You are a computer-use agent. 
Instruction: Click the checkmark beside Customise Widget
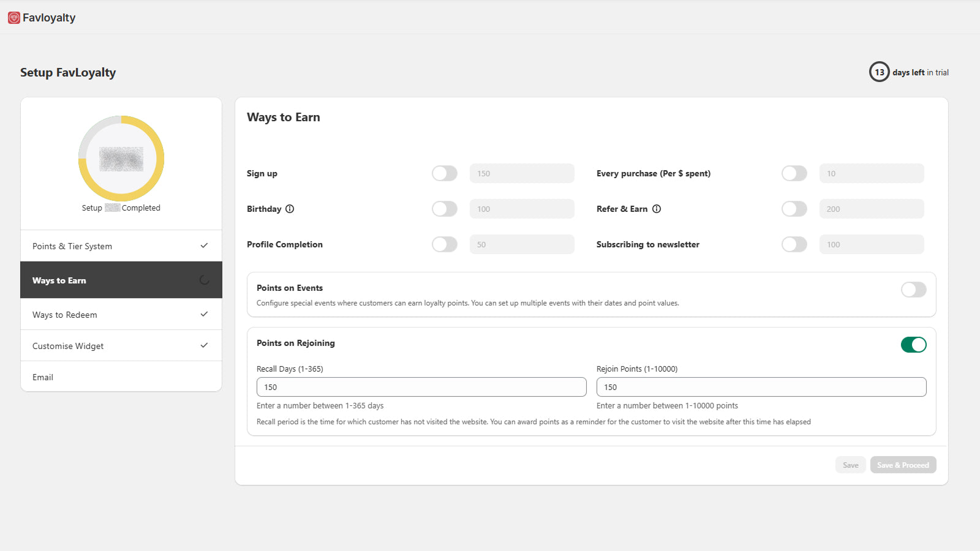click(204, 345)
